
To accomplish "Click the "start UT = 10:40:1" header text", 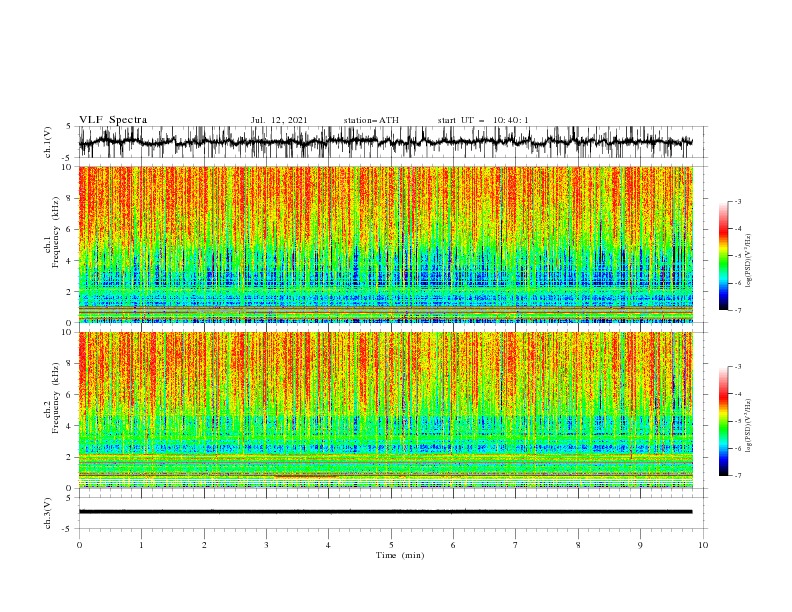I will pos(483,120).
